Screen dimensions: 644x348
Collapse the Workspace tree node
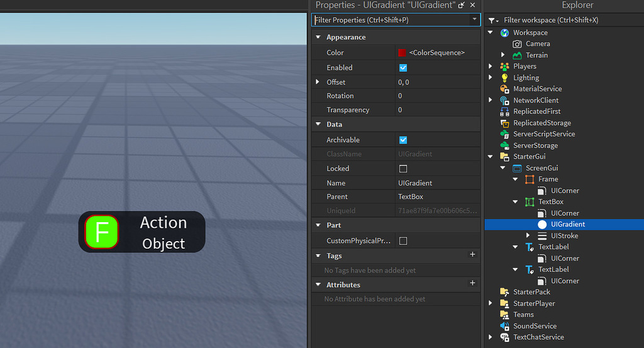(491, 32)
